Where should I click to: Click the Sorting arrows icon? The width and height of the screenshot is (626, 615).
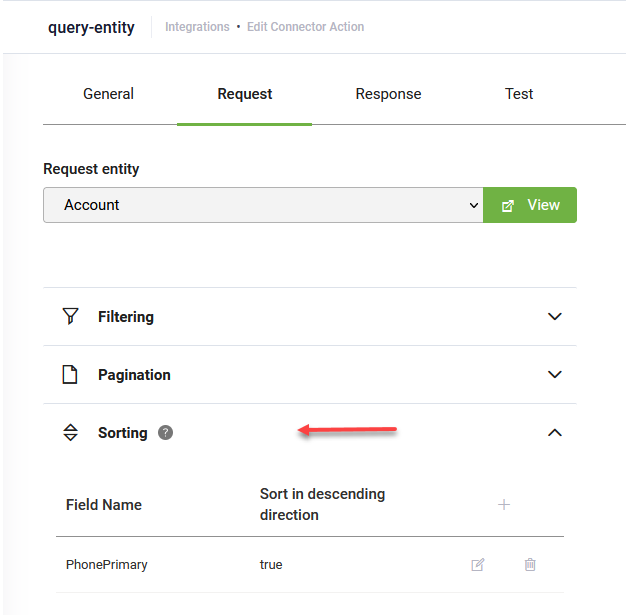[x=70, y=433]
